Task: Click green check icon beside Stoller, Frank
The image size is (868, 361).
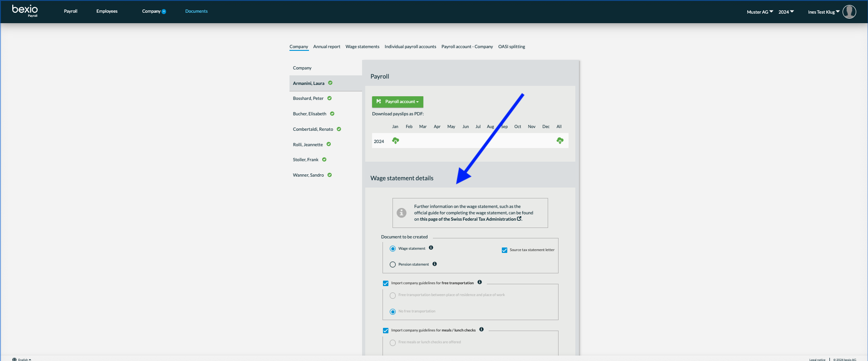Action: [324, 159]
